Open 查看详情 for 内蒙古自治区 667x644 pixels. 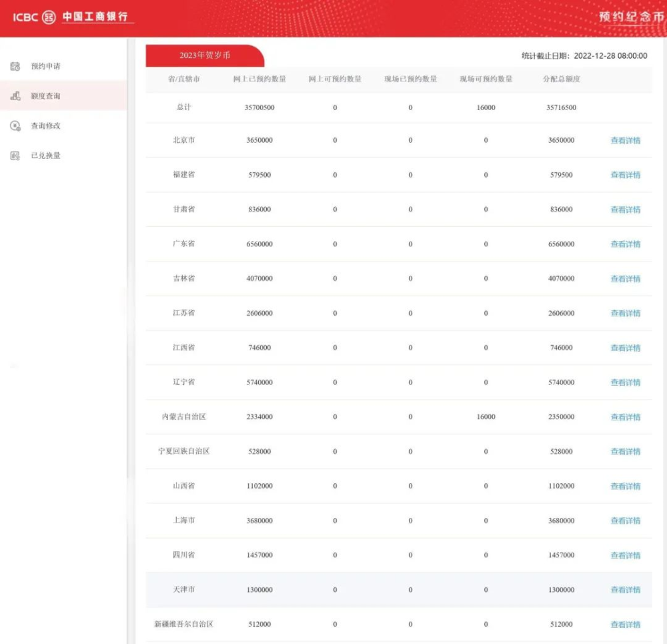point(626,417)
